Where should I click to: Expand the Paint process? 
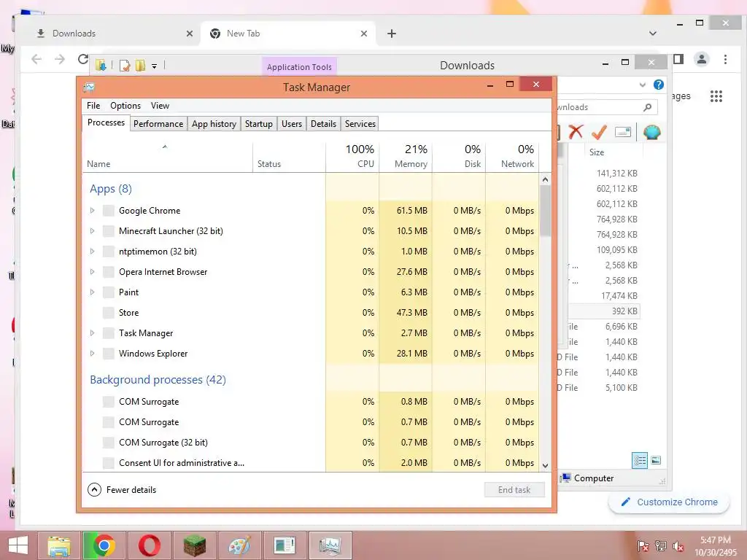point(93,292)
